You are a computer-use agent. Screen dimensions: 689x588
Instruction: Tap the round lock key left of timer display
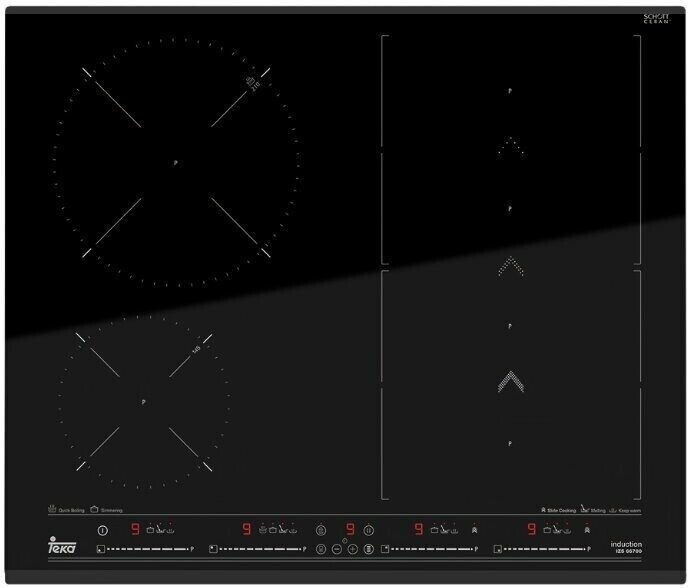click(321, 530)
